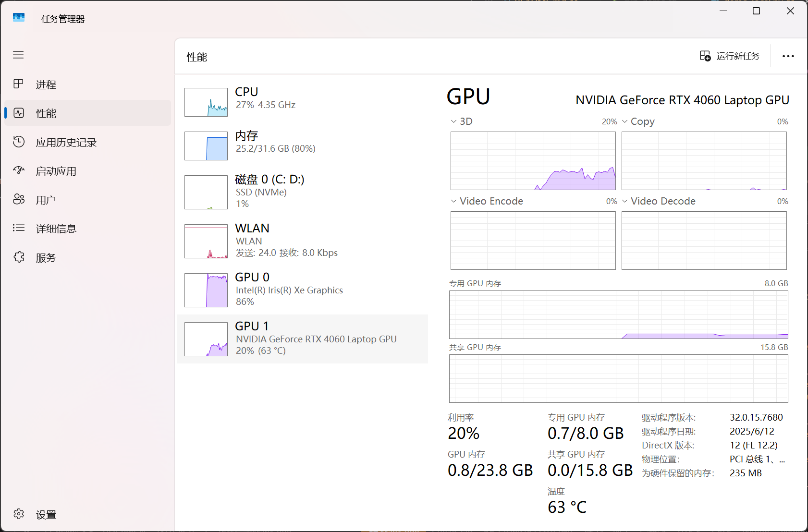Click the 运行新任务 run task icon
808x532 pixels.
point(705,56)
